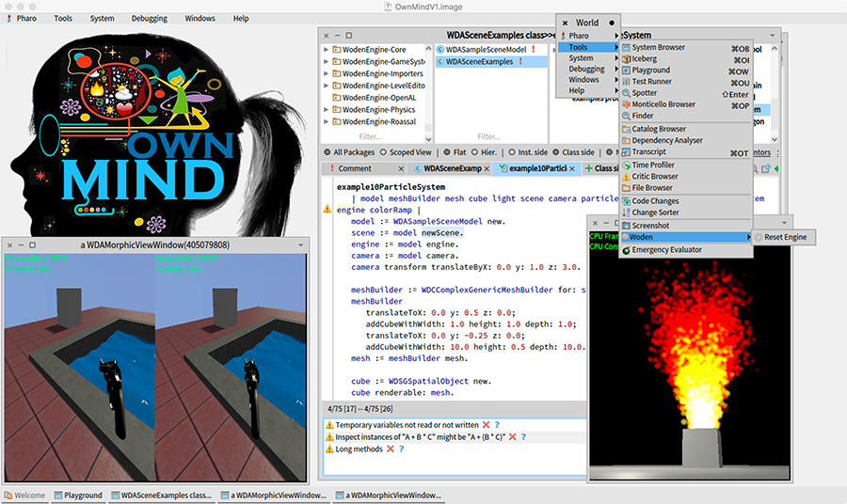Select WDASceneExamples class
The image size is (847, 504).
click(x=490, y=62)
